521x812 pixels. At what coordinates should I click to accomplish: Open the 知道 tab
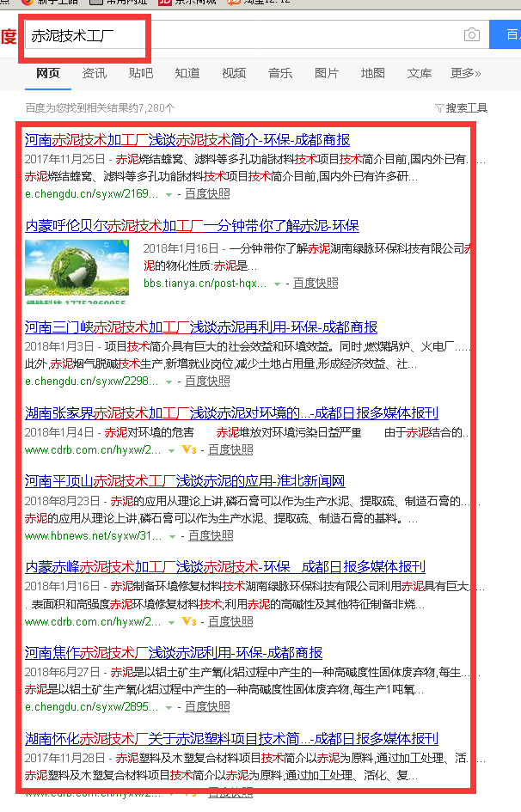187,73
